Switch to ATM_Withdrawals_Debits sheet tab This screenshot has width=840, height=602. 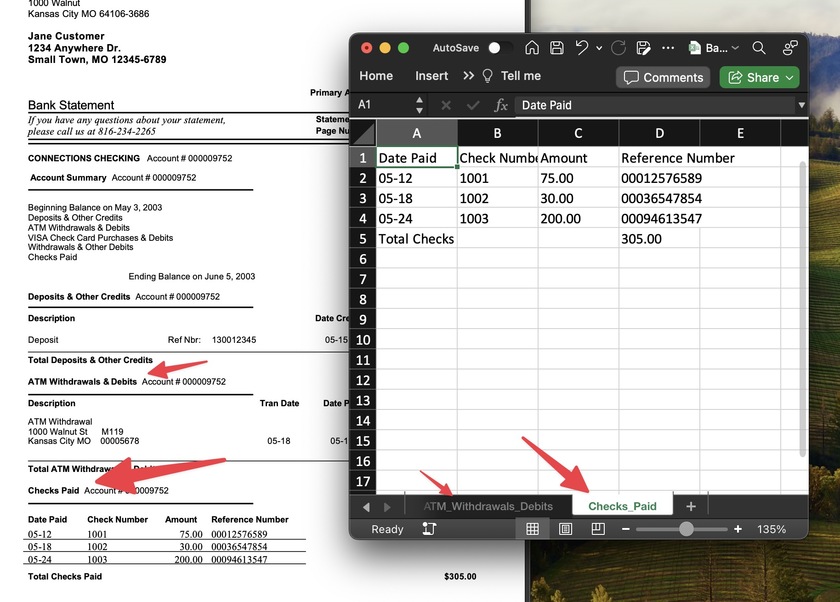[488, 506]
